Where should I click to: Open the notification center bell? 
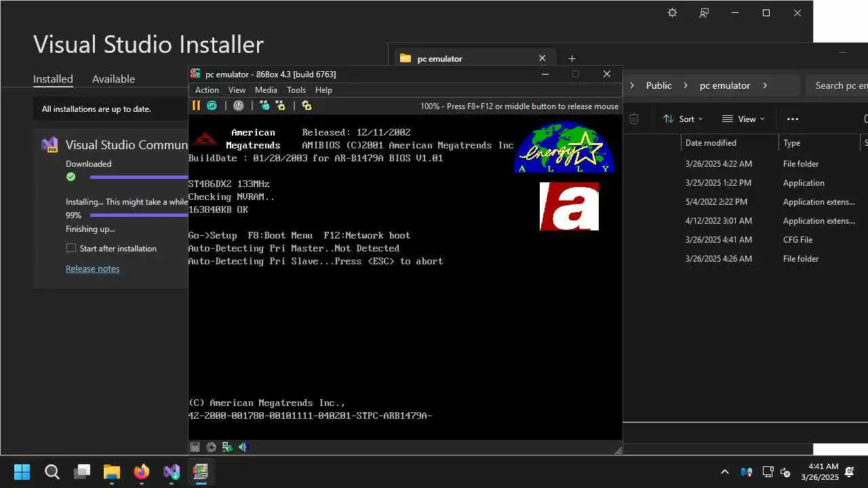(849, 472)
